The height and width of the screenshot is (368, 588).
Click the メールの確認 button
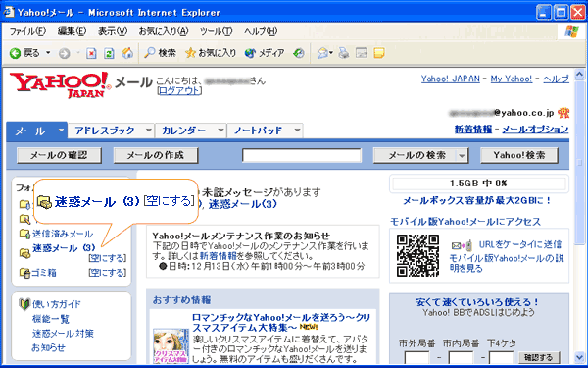59,155
